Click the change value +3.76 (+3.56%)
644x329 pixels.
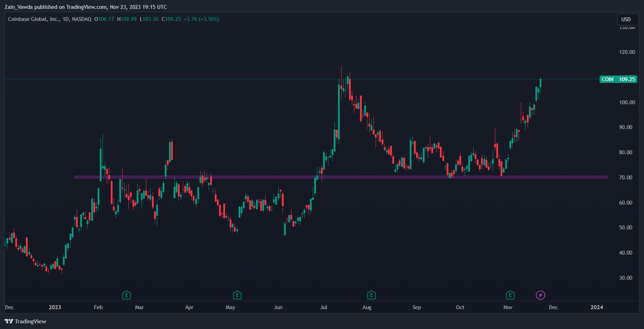tap(201, 19)
